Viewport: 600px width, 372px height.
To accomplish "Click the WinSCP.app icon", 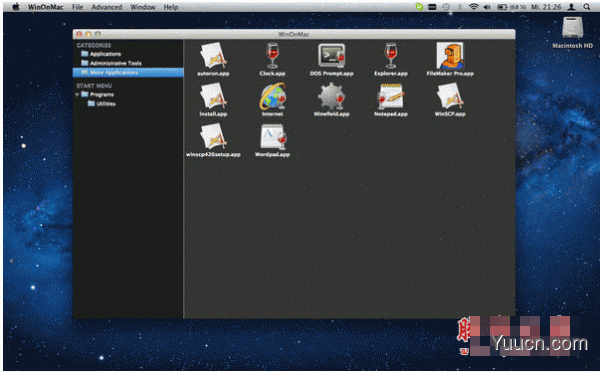I will (450, 96).
